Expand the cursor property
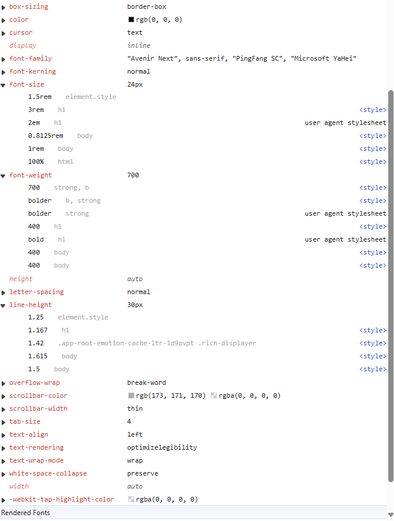Viewport: 394px width, 521px height. (3, 33)
